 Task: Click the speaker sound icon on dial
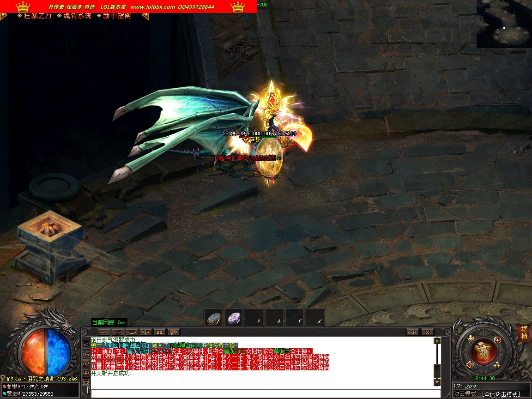470,365
